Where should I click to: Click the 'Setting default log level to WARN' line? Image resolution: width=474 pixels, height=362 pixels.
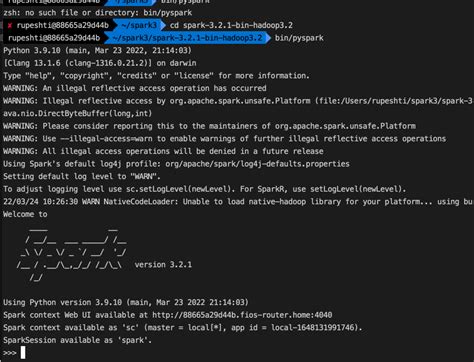82,176
